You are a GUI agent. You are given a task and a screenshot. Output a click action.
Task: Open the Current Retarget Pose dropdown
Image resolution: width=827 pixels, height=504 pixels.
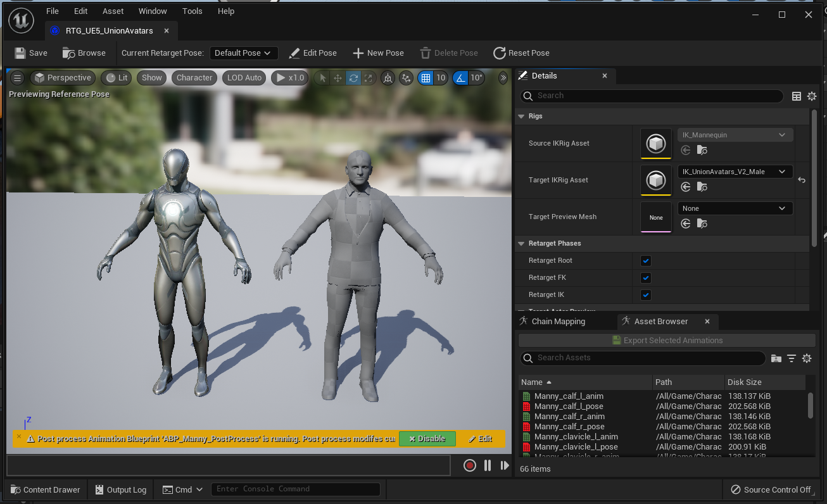[243, 53]
